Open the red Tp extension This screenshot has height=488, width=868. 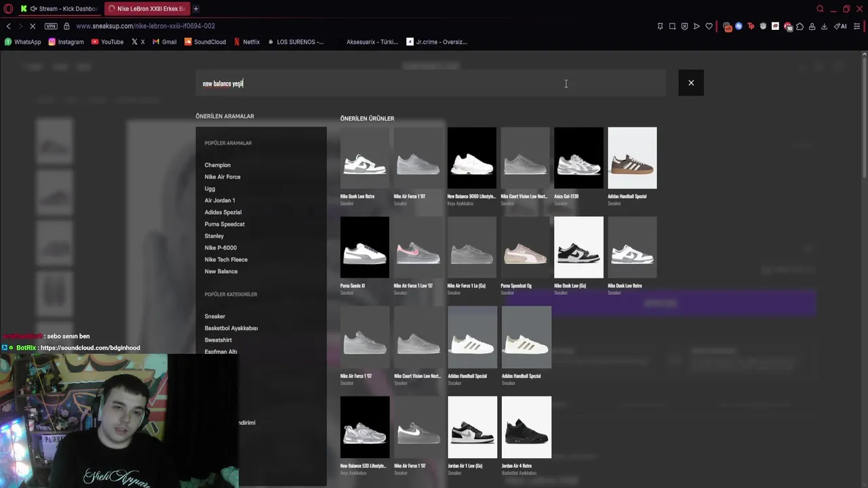click(751, 26)
